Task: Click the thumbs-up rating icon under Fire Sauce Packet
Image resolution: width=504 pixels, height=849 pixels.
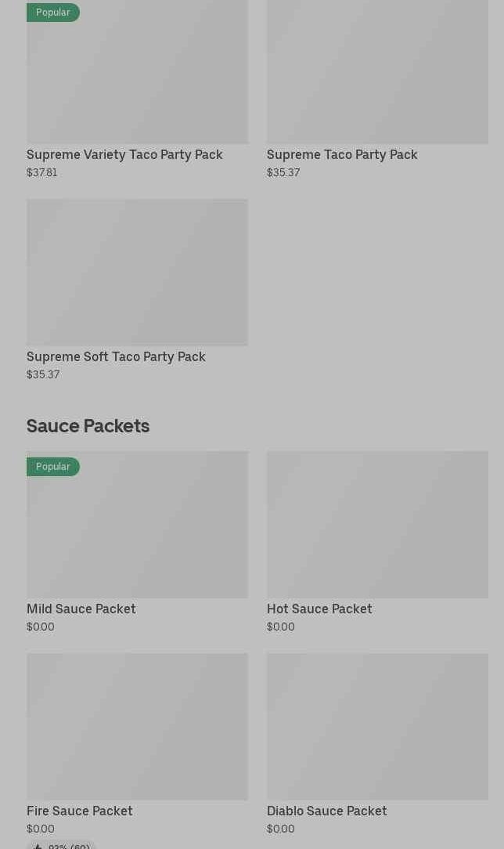Action: 38,846
